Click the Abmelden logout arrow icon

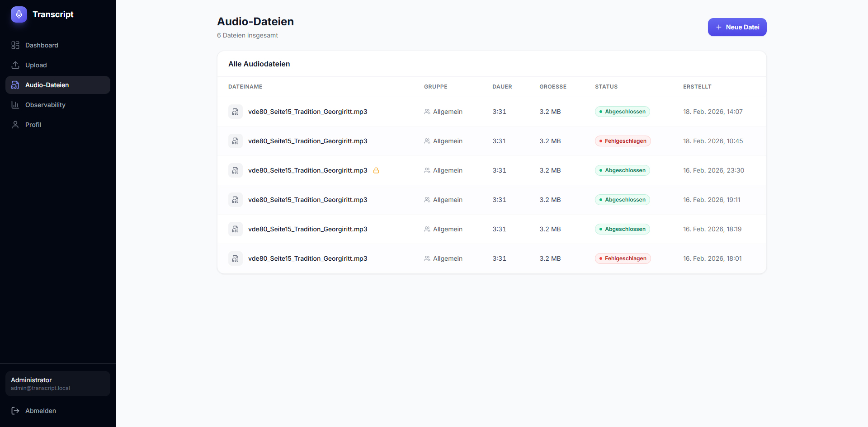click(15, 411)
